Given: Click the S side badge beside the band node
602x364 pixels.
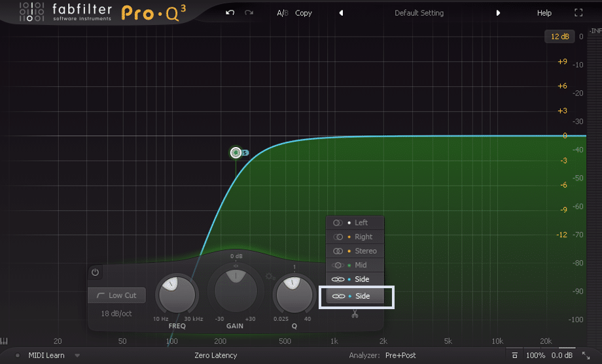Looking at the screenshot, I should click(x=245, y=153).
